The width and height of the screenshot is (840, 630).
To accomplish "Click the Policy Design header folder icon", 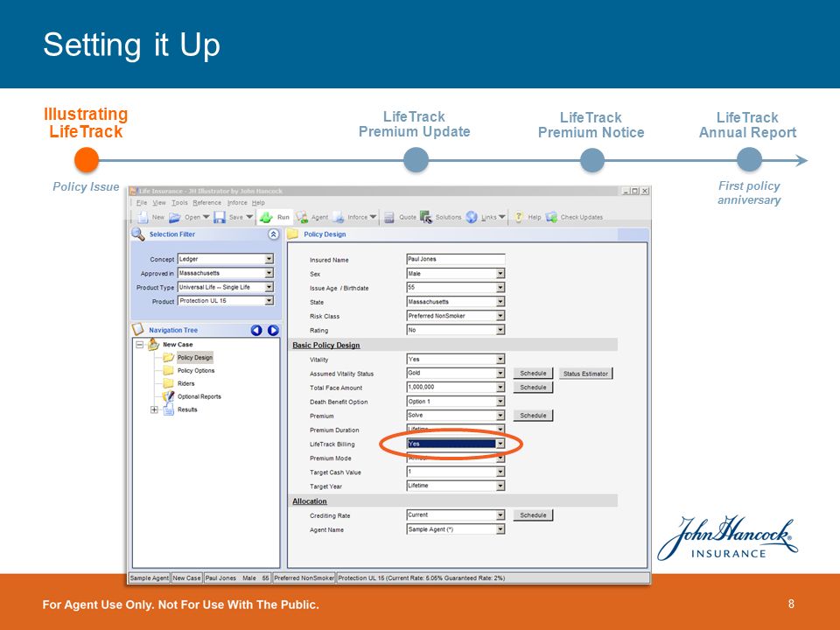I will point(292,234).
